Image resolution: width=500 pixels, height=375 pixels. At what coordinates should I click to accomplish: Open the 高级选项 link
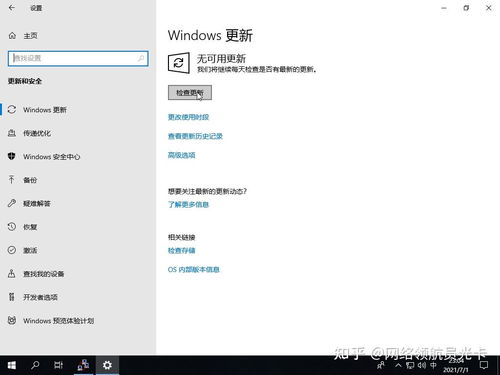(182, 155)
